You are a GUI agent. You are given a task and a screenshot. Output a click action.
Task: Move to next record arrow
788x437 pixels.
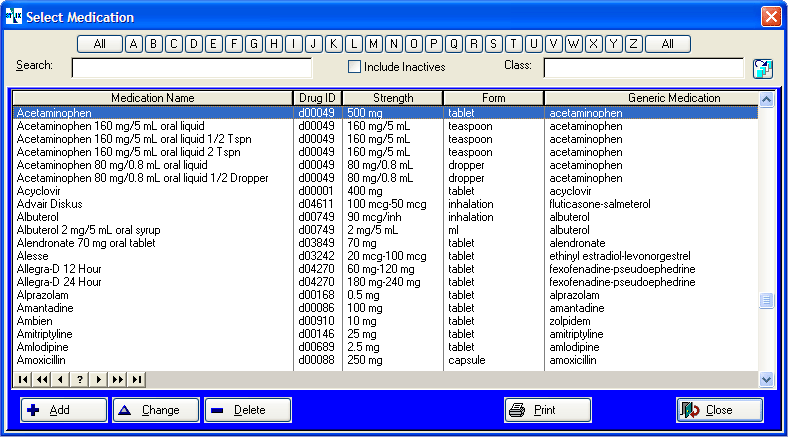click(x=98, y=379)
